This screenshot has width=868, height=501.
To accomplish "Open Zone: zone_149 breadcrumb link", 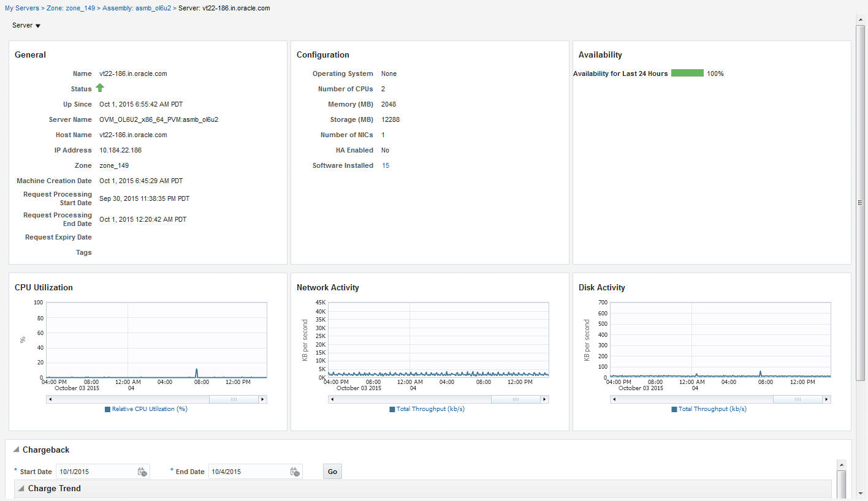I will (70, 9).
